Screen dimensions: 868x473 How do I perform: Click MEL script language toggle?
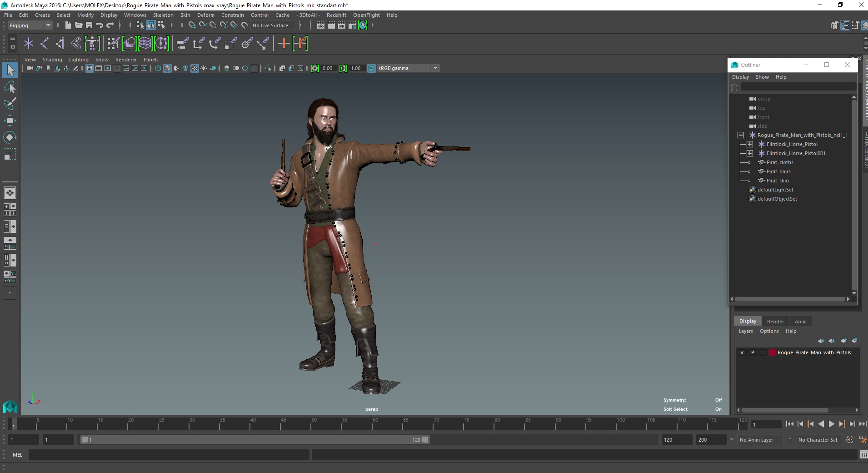pyautogui.click(x=17, y=454)
